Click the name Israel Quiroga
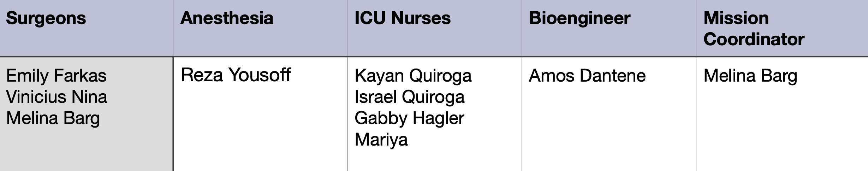Viewport: 868px width, 171px height. 409,97
